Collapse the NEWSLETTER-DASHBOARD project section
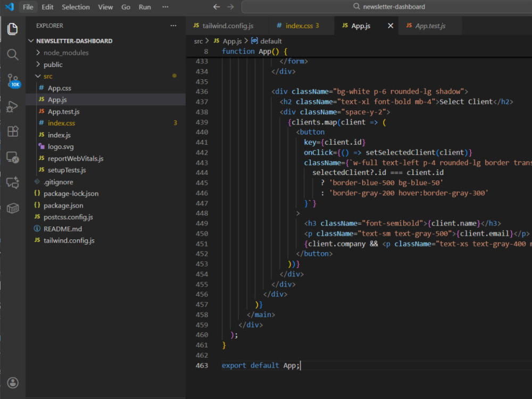The image size is (532, 399). [x=105, y=41]
